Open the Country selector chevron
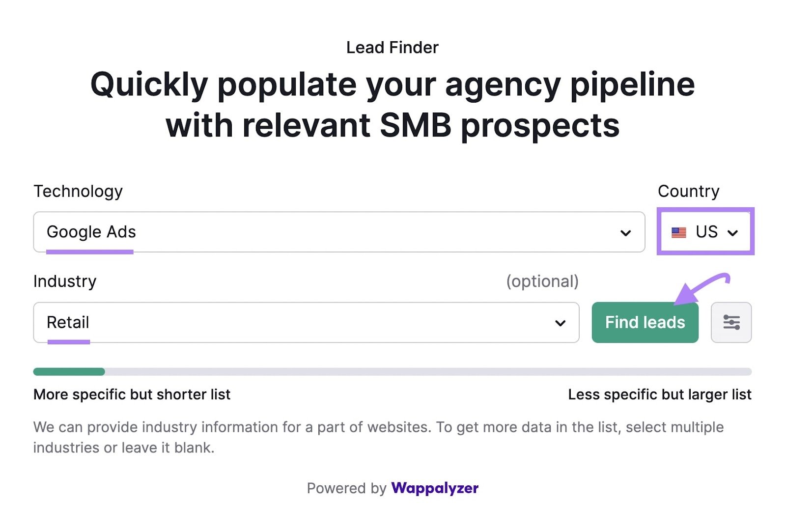This screenshot has height=532, width=786. point(732,233)
